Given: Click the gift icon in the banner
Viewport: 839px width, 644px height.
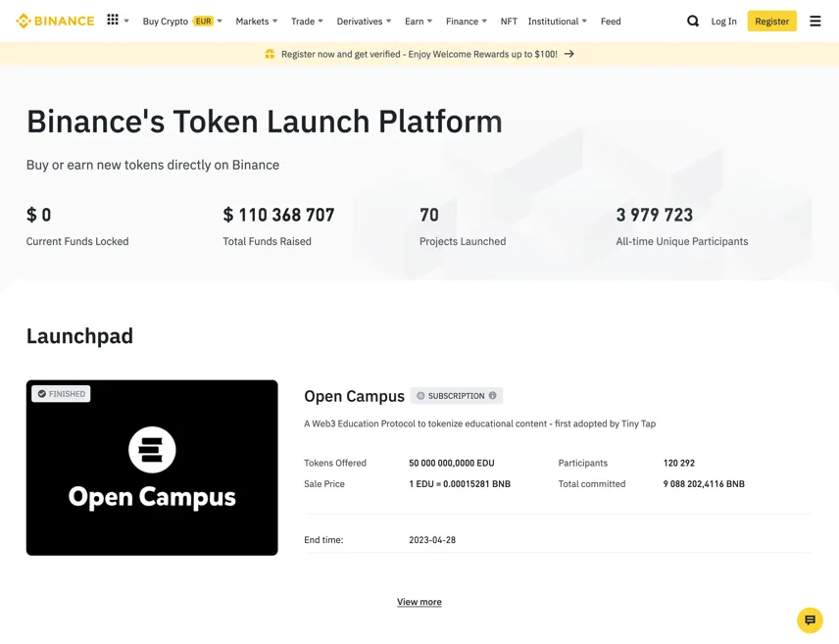Looking at the screenshot, I should [x=270, y=54].
